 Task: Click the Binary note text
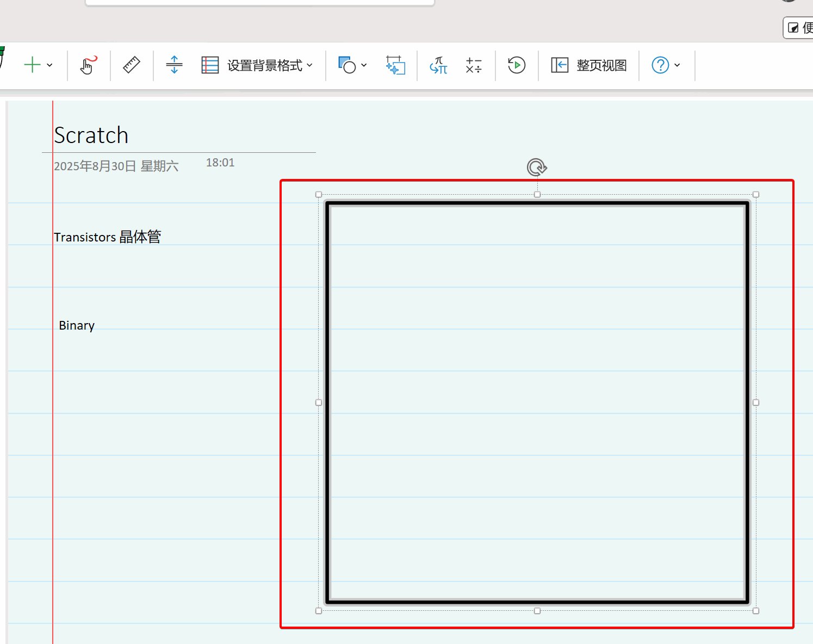(x=77, y=326)
